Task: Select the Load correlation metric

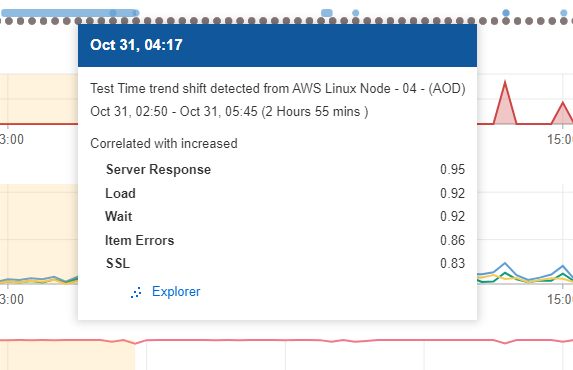Action: pyautogui.click(x=120, y=193)
